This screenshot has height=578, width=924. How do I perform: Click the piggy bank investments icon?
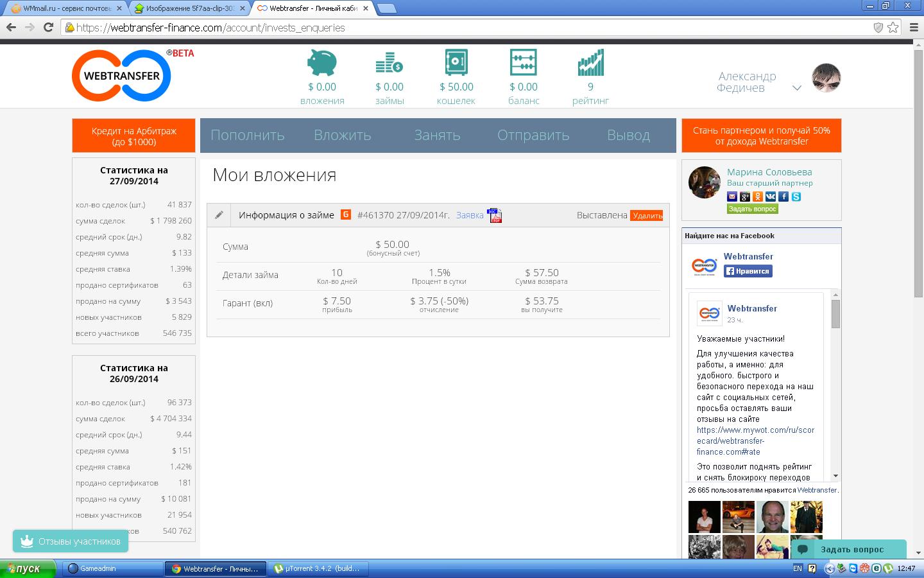click(322, 63)
